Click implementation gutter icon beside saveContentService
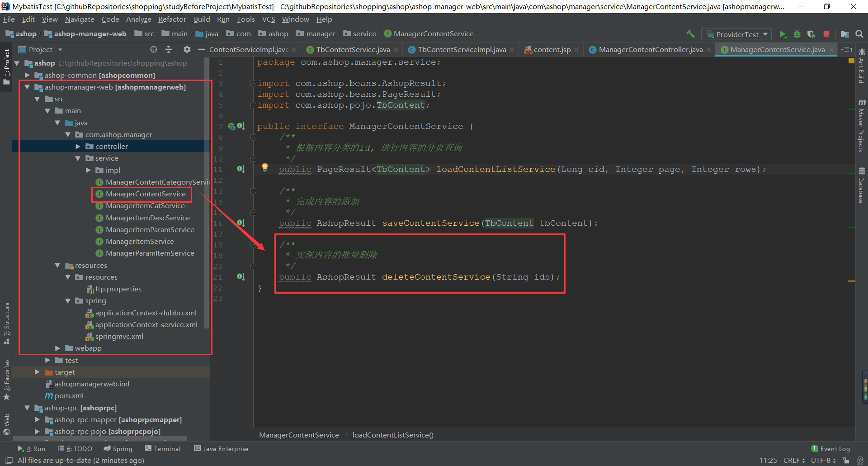Screen dimensions: 868x466 click(x=241, y=223)
